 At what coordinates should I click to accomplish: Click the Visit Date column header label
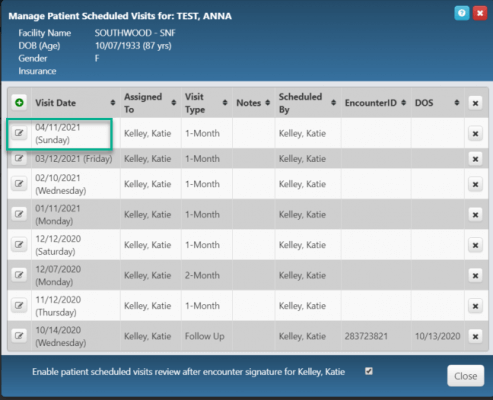[x=56, y=103]
